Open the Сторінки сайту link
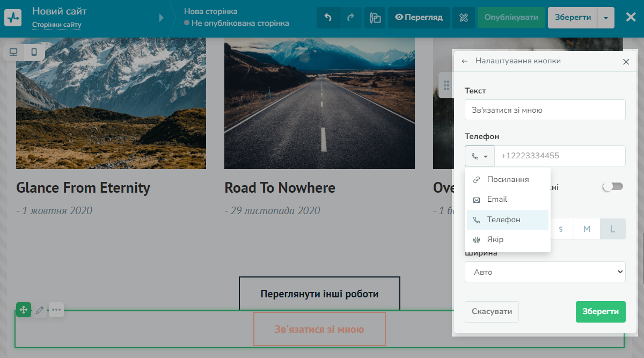Viewport: 644px width, 358px height. click(56, 25)
